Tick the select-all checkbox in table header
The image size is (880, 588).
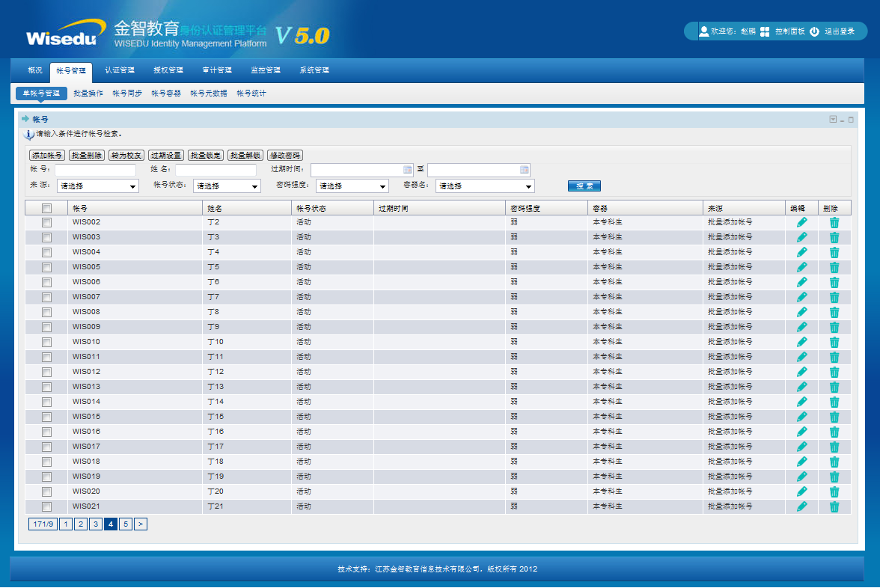tap(46, 208)
